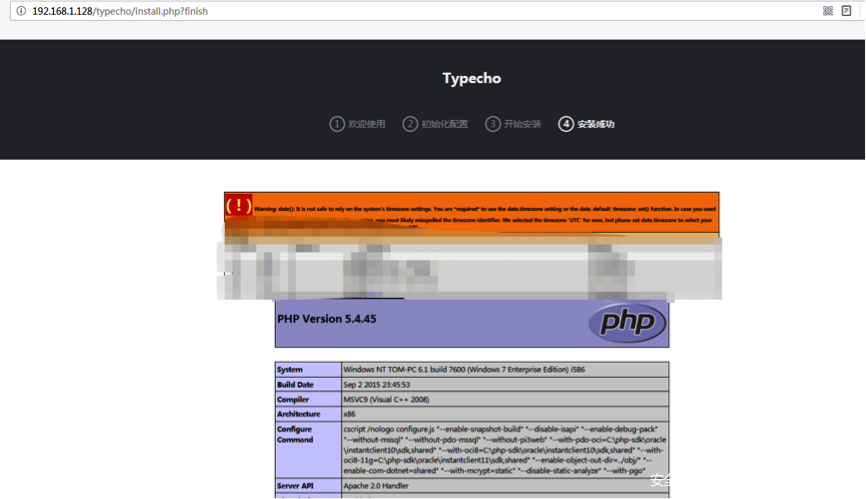This screenshot has width=866, height=499.
Task: Click the Sep 2 2015 23:45:53 value
Action: click(377, 385)
